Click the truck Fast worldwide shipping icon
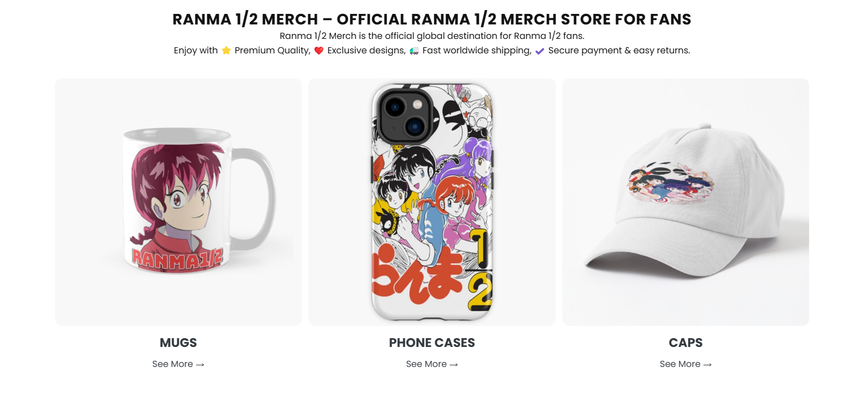This screenshot has width=868, height=397. click(412, 50)
